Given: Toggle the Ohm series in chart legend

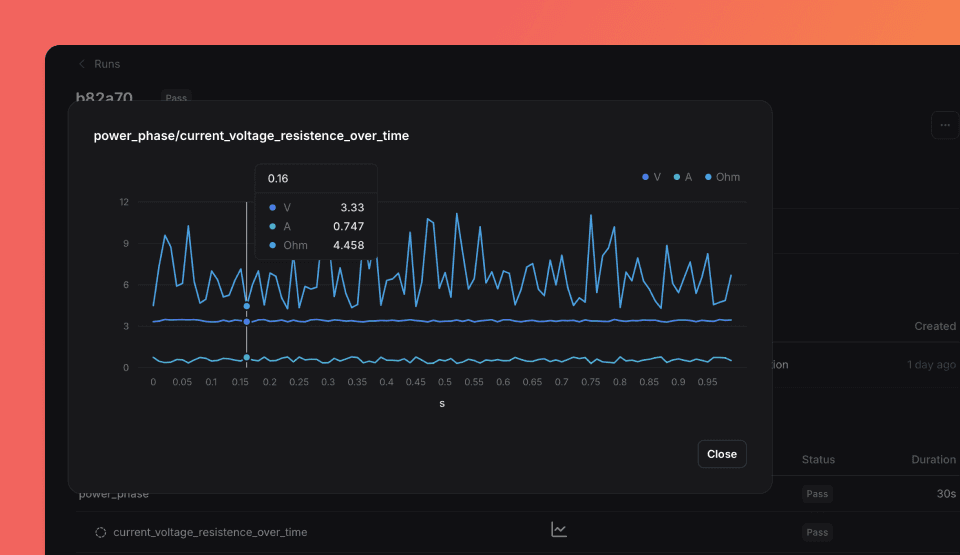Looking at the screenshot, I should (x=727, y=177).
